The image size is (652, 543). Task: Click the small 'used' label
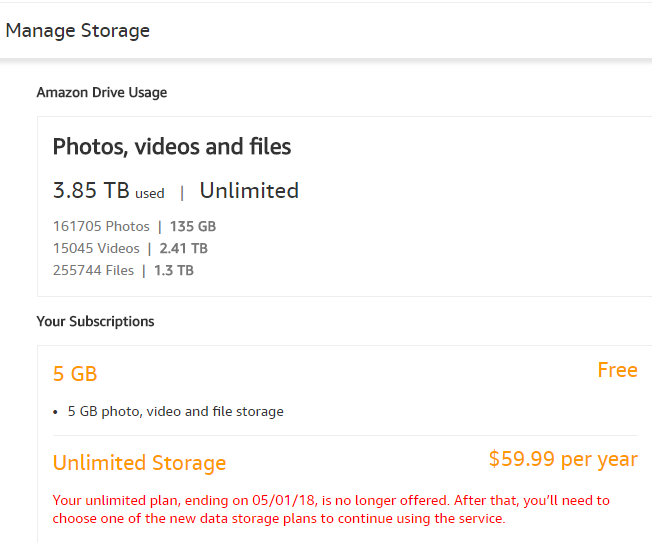(x=150, y=194)
